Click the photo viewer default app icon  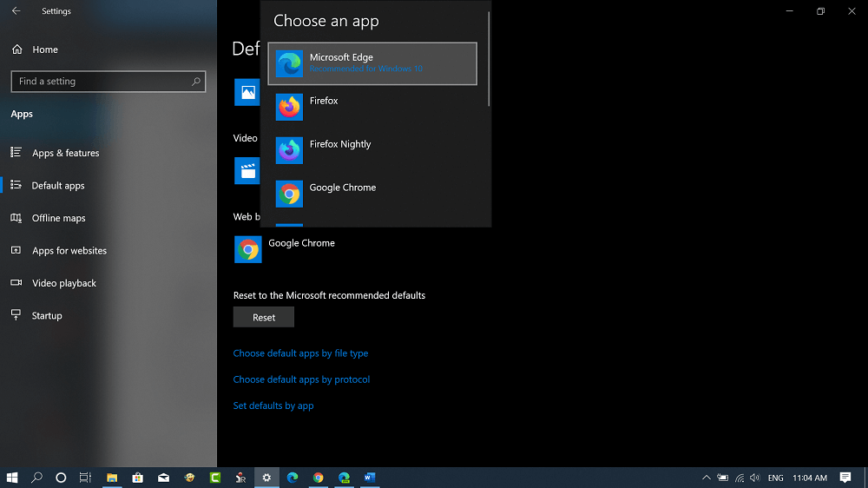tap(247, 92)
